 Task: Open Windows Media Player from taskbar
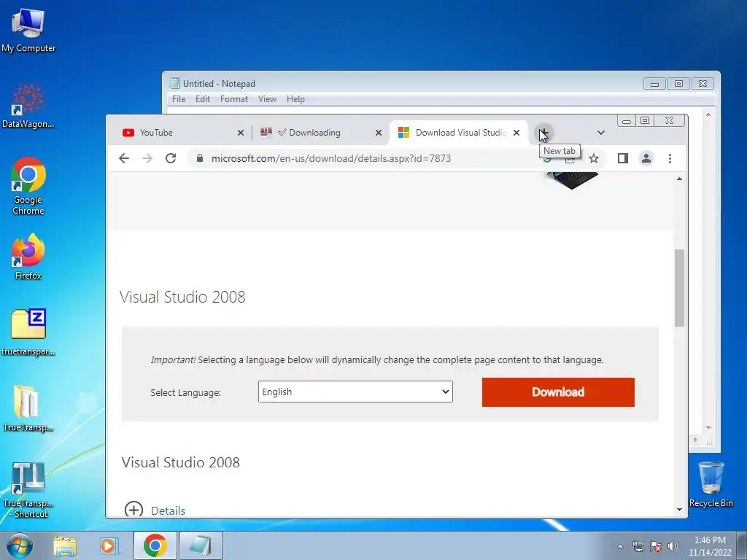coord(109,546)
